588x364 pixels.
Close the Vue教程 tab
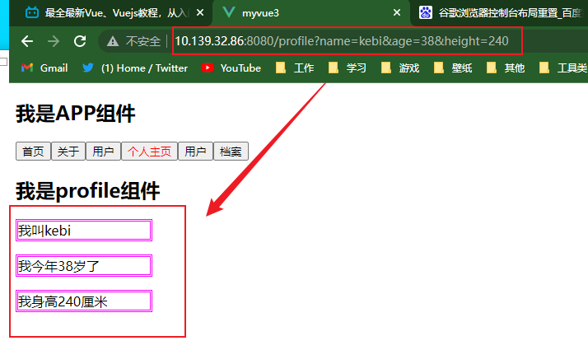pos(200,13)
